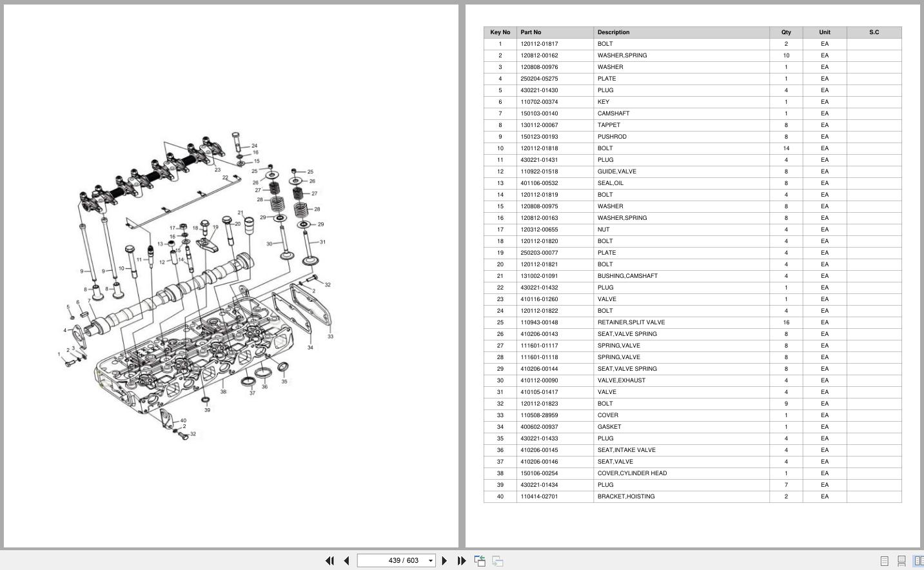Select BRACKET,HOISTING description

click(626, 496)
